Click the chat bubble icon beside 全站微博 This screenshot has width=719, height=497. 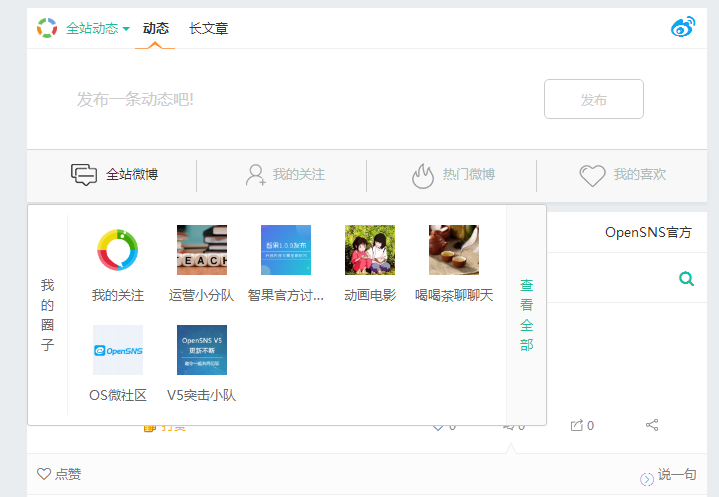[x=84, y=175]
